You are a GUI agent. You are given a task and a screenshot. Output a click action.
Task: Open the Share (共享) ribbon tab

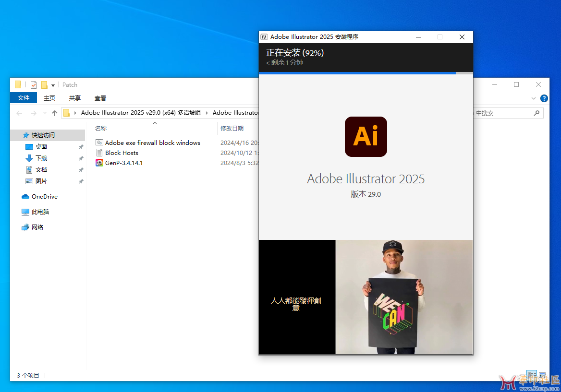(x=75, y=98)
